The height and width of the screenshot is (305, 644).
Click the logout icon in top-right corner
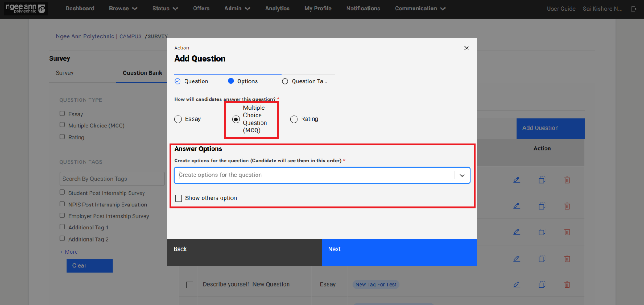coord(634,9)
